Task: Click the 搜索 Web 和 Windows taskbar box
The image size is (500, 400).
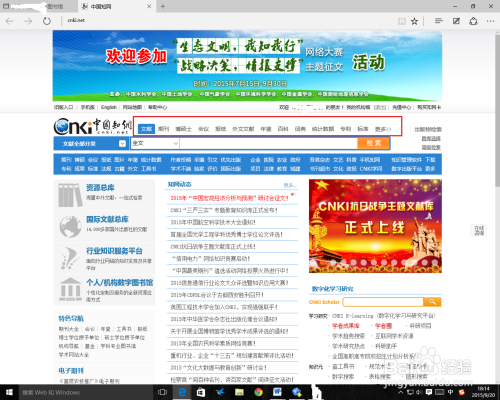Action: pyautogui.click(x=86, y=392)
